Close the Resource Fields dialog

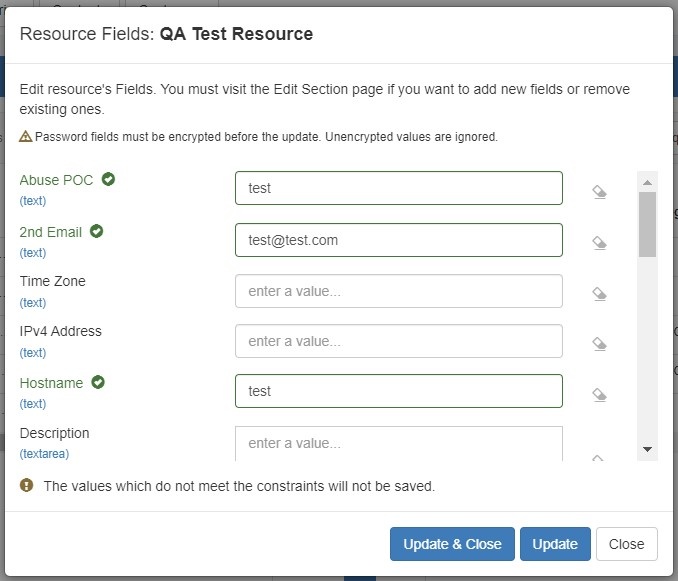click(x=626, y=544)
